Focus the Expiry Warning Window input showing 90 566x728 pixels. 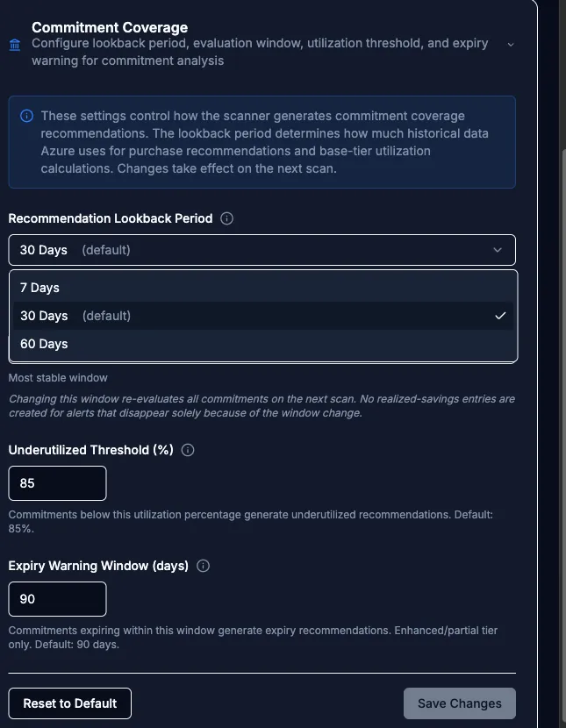click(57, 599)
